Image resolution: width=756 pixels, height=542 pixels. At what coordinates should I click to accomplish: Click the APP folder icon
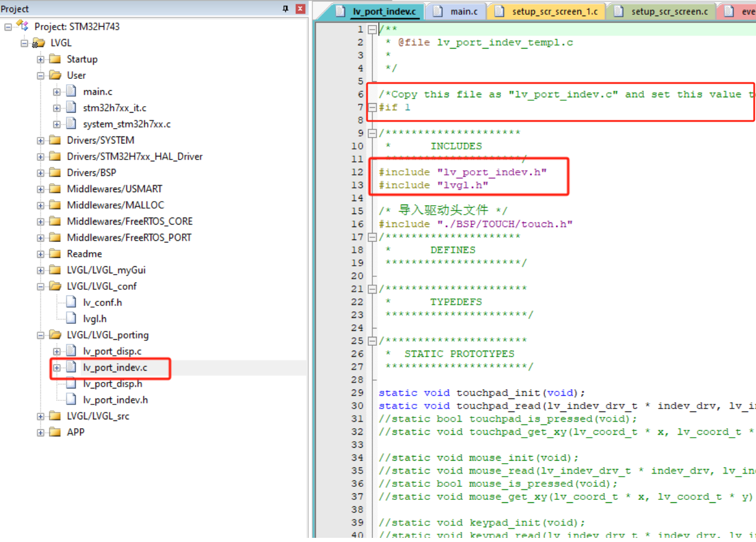pos(55,432)
